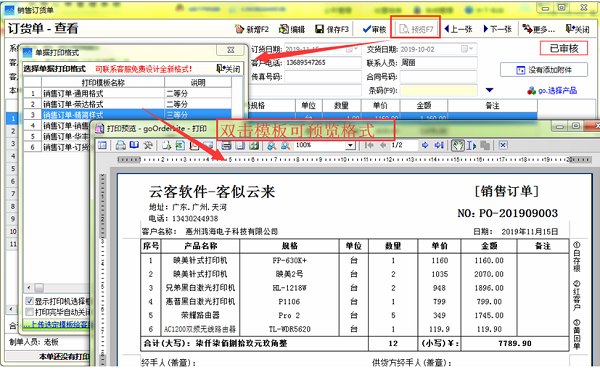Click the go.选择产品 link
600x370 pixels.
(x=552, y=91)
